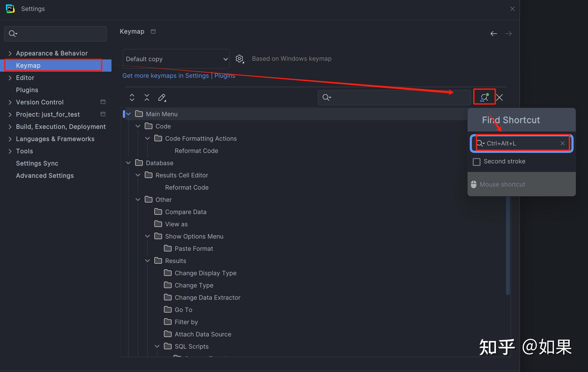Image resolution: width=588 pixels, height=372 pixels.
Task: Collapse the Main Menu tree node
Action: point(129,114)
